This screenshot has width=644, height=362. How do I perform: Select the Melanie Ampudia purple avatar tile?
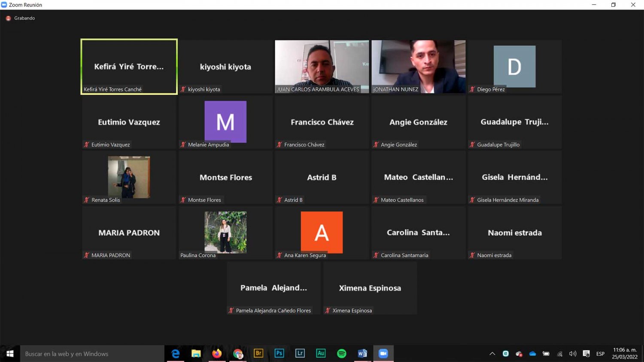225,122
